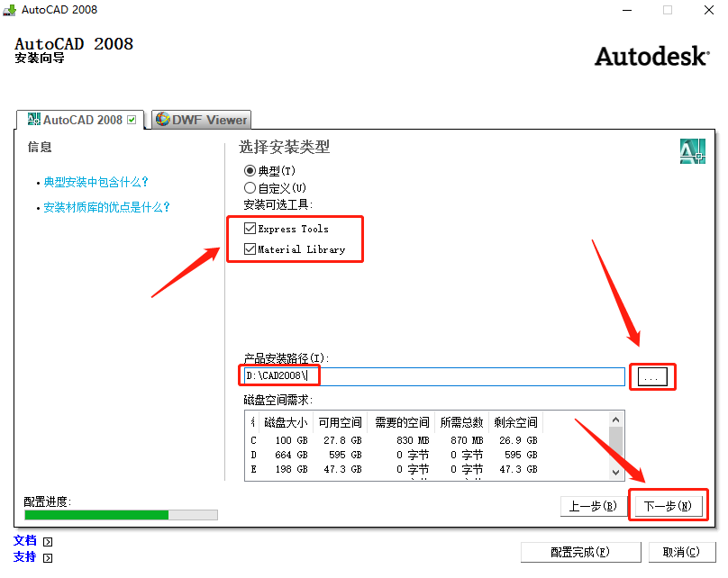Expand the arrow icon beside 支持
The image size is (728, 578).
click(48, 558)
